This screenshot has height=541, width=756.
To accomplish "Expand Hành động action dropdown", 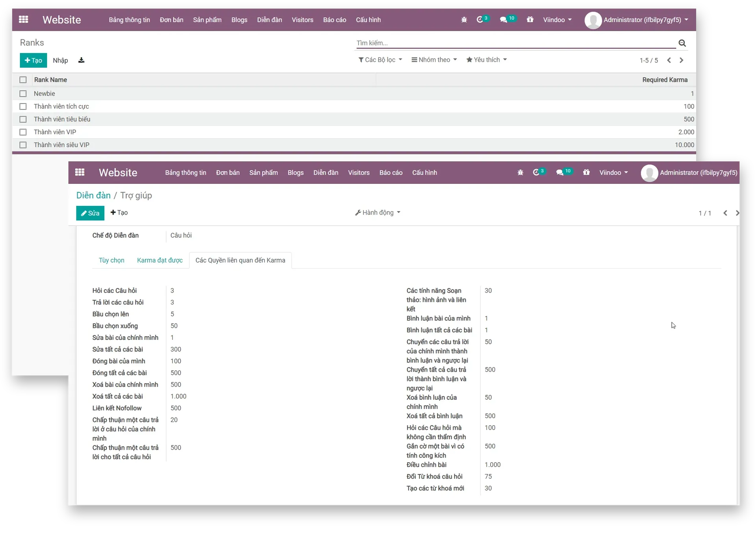I will [378, 213].
